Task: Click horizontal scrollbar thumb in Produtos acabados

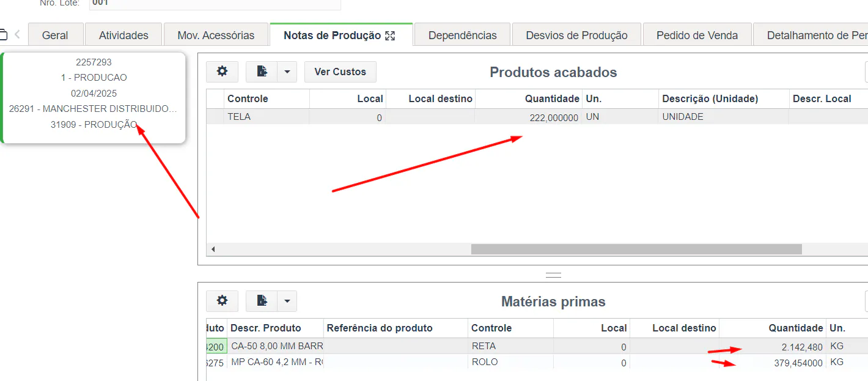Action: click(x=636, y=249)
